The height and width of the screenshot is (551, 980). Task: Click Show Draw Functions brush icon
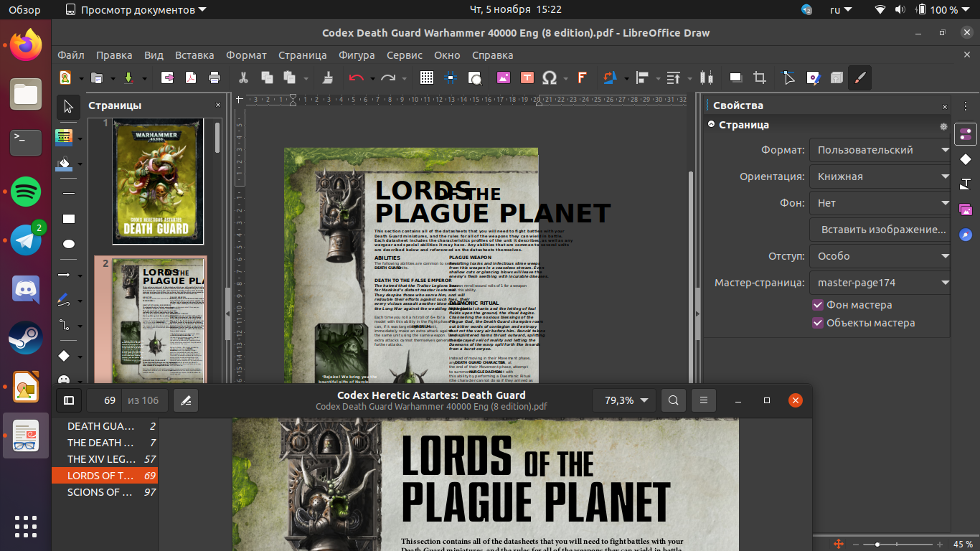(859, 77)
